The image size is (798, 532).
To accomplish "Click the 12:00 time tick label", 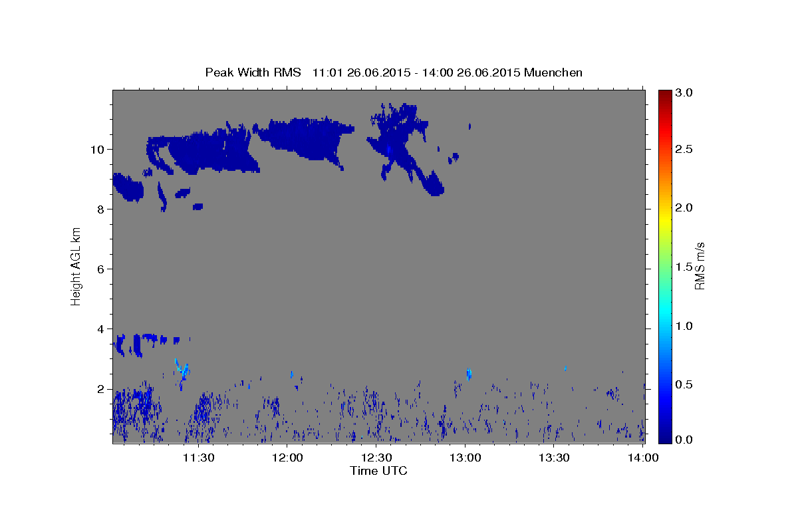I will 287,458.
